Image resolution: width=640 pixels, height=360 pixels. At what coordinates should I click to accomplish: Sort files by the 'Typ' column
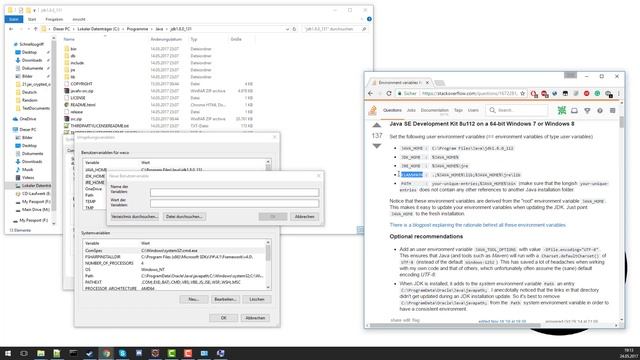click(x=194, y=39)
